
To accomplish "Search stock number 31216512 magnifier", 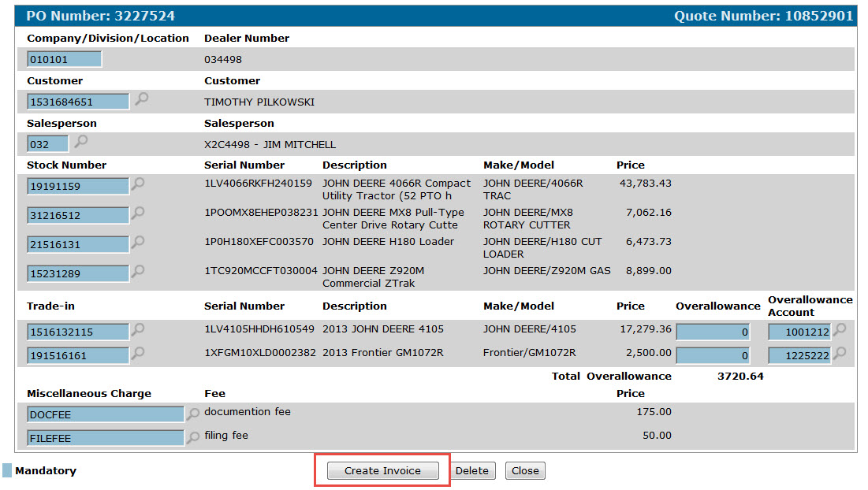I will (x=138, y=213).
